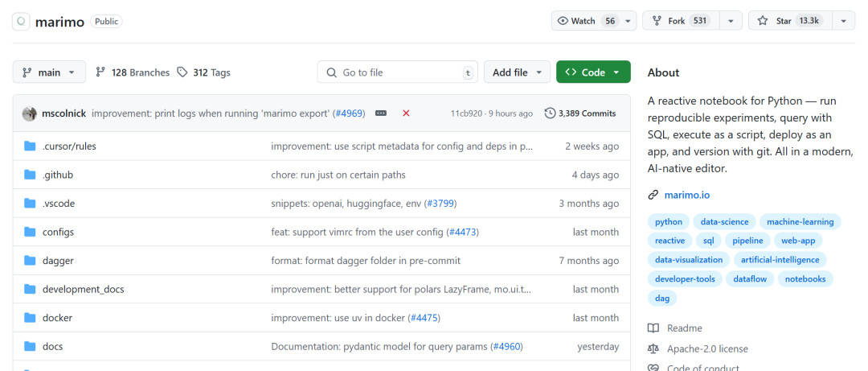Click the marimo repository avatar icon
This screenshot has width=868, height=371.
(22, 22)
